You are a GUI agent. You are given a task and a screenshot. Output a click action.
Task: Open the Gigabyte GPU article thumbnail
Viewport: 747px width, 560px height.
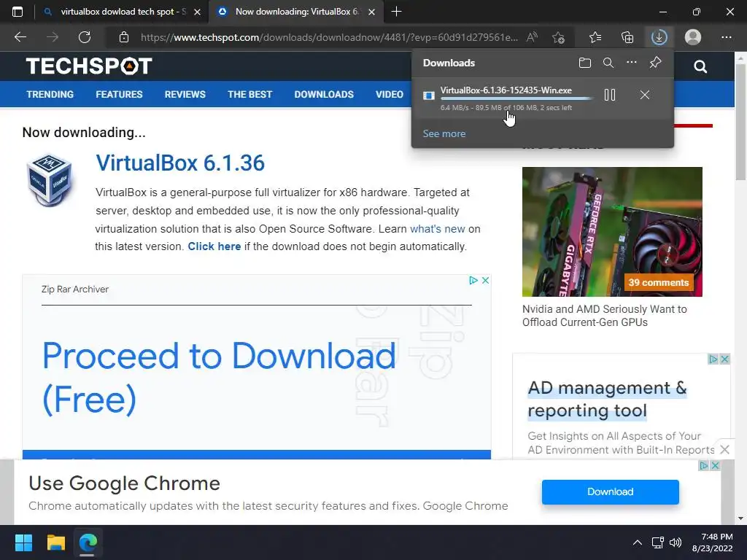[612, 231]
